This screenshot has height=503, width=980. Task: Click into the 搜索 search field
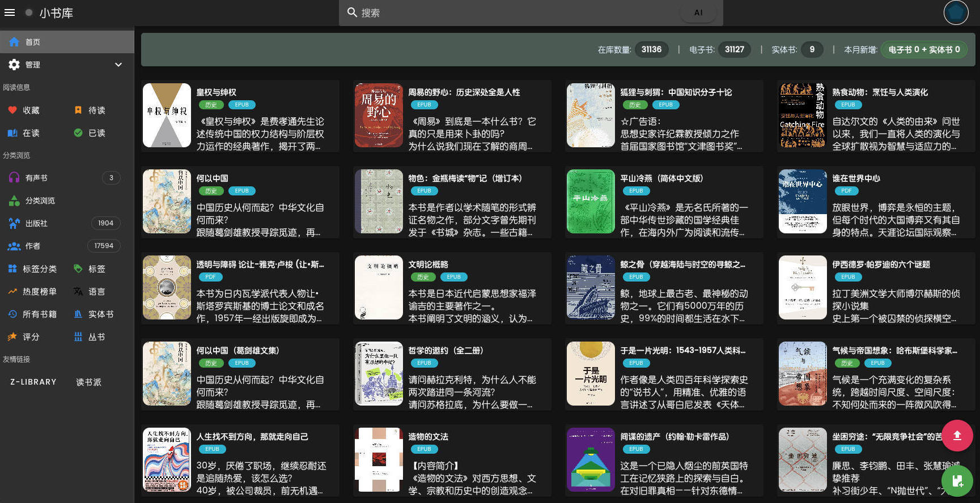(x=510, y=12)
